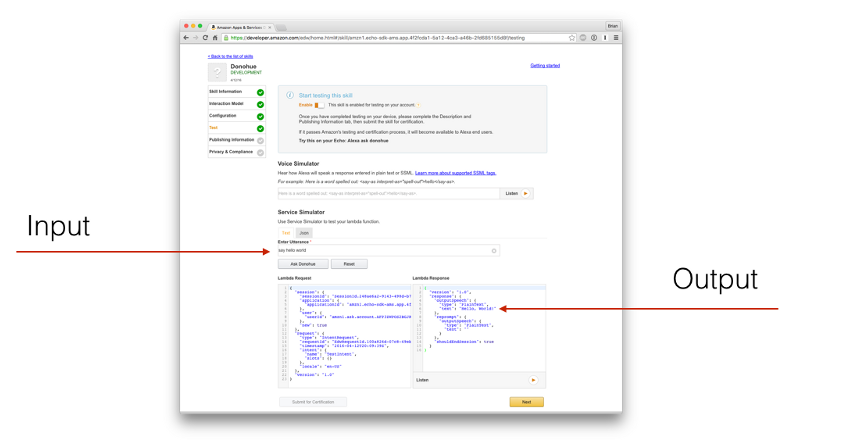857x444 pixels.
Task: Click gray status circle beside Publishing Information
Action: click(260, 141)
